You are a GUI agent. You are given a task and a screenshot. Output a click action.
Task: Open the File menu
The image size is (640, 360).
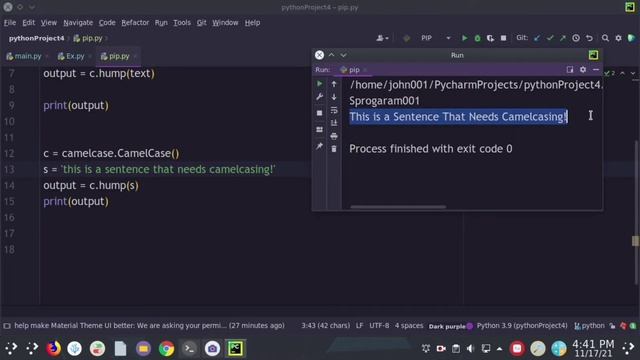click(10, 23)
